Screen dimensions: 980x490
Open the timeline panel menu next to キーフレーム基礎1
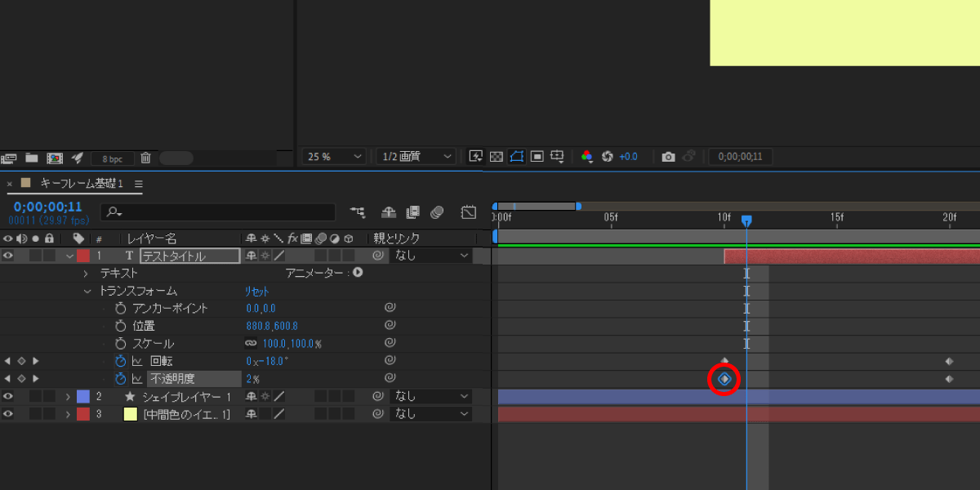click(x=138, y=184)
